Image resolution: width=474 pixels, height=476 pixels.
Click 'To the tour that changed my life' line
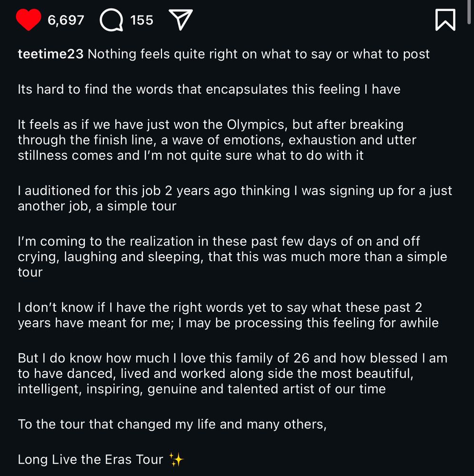(x=172, y=425)
